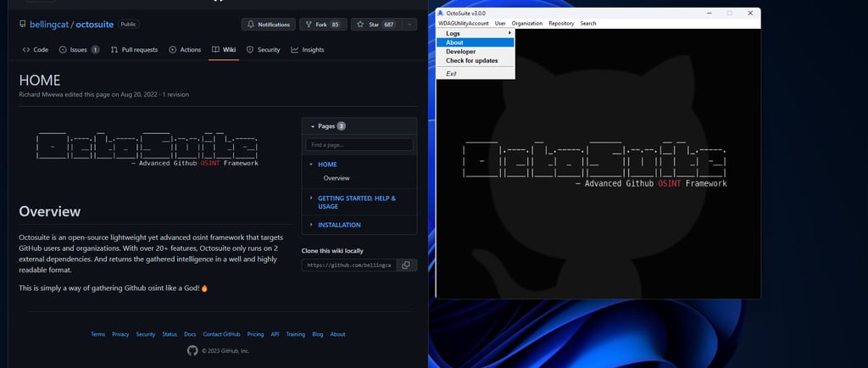
Task: Open the Organization menu in OctoSuite
Action: 527,23
